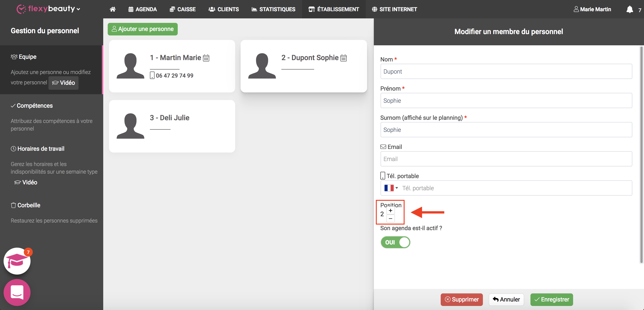Click the Prénom input field

pyautogui.click(x=506, y=100)
